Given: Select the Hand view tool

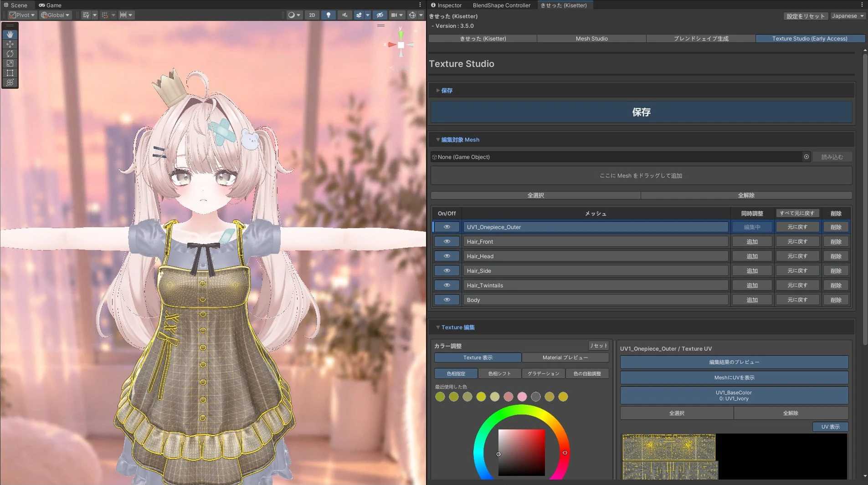Looking at the screenshot, I should [10, 35].
